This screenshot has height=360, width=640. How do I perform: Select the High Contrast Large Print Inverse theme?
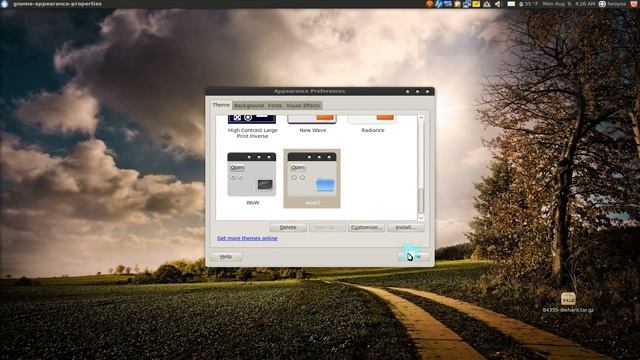pyautogui.click(x=252, y=127)
